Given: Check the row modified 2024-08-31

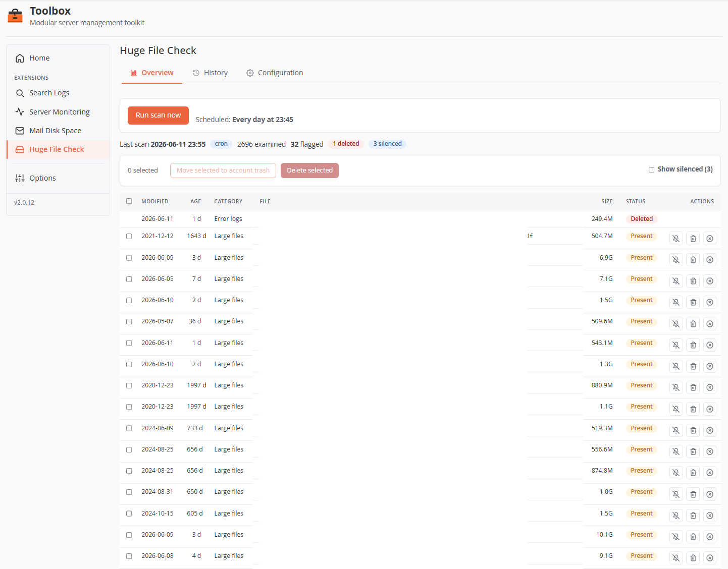Looking at the screenshot, I should point(129,492).
